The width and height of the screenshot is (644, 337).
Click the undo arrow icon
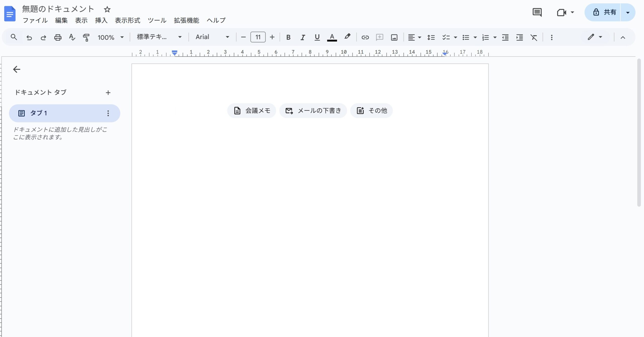click(x=29, y=37)
